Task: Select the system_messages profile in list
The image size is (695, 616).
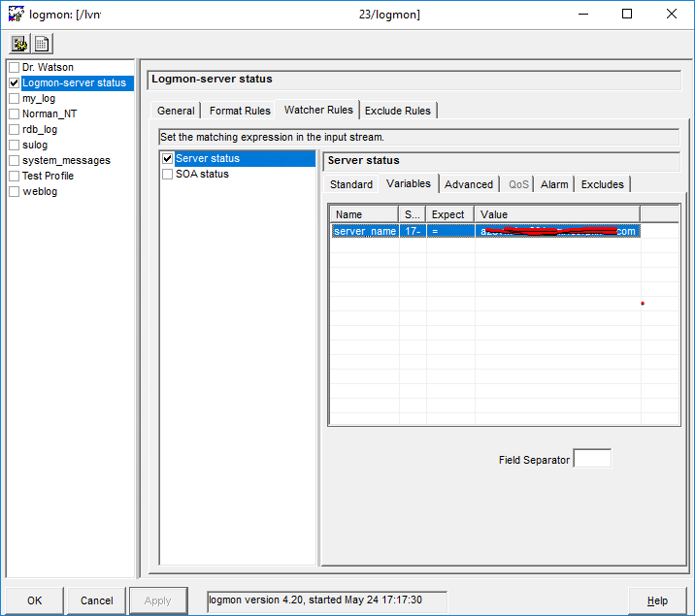Action: 66,161
